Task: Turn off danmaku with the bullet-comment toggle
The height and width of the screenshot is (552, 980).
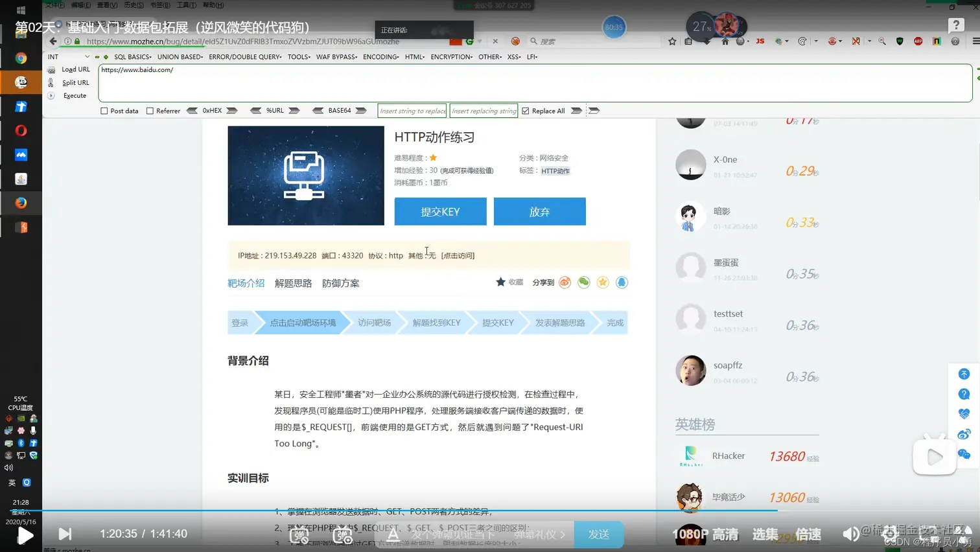Action: click(x=299, y=536)
